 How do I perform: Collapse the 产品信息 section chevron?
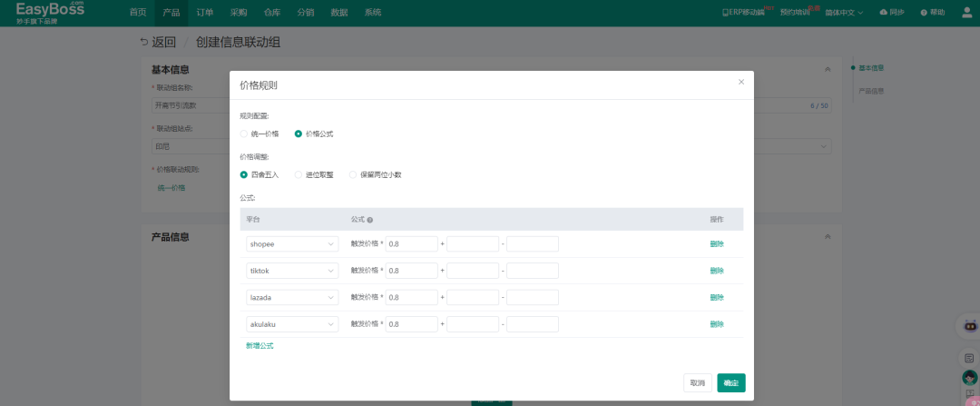828,237
